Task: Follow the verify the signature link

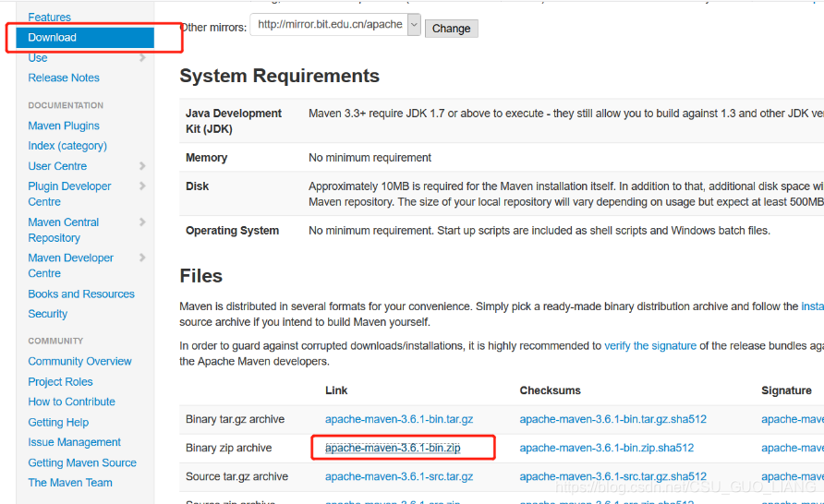Action: [x=650, y=346]
